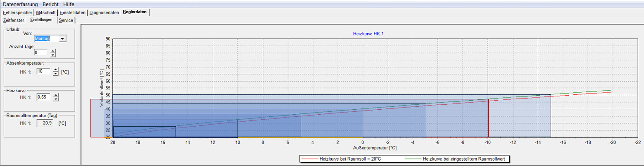644x166 pixels.
Task: Open the Service sub-tab
Action: [x=66, y=20]
